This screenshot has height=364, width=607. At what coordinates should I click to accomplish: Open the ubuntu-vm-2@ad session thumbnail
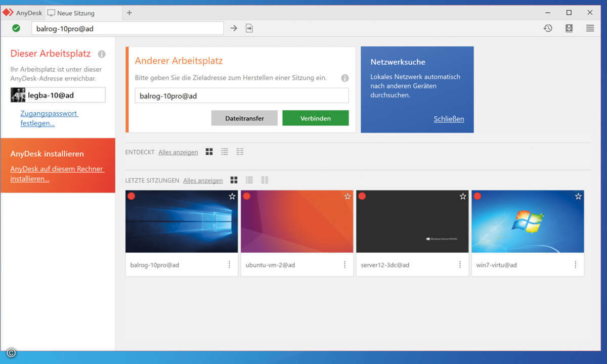click(x=297, y=221)
